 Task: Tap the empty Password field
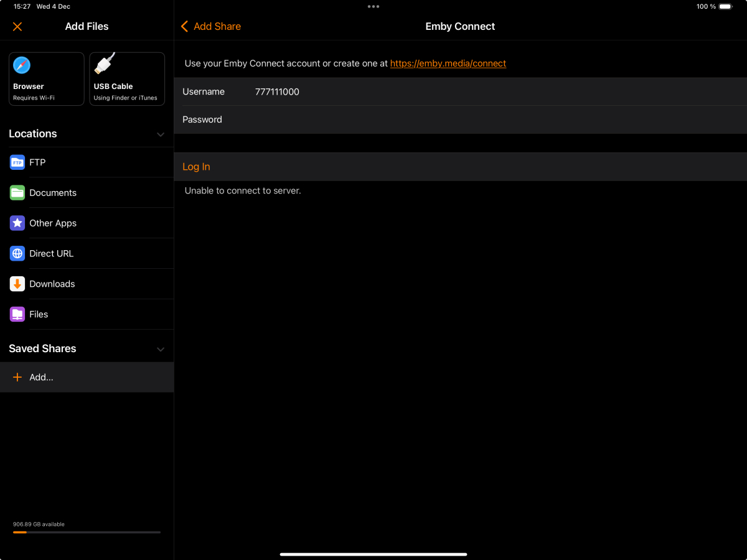pyautogui.click(x=461, y=119)
